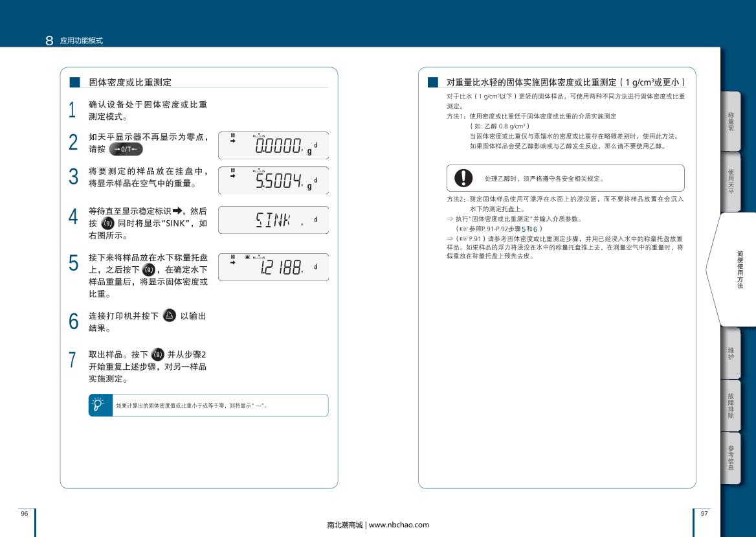
Task: Click the stability arrow mark in step 4
Action: coord(179,211)
